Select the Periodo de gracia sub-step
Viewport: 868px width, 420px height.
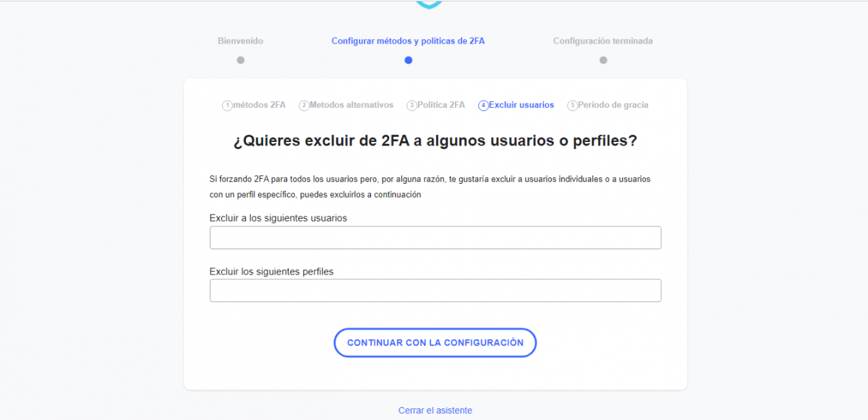point(613,105)
